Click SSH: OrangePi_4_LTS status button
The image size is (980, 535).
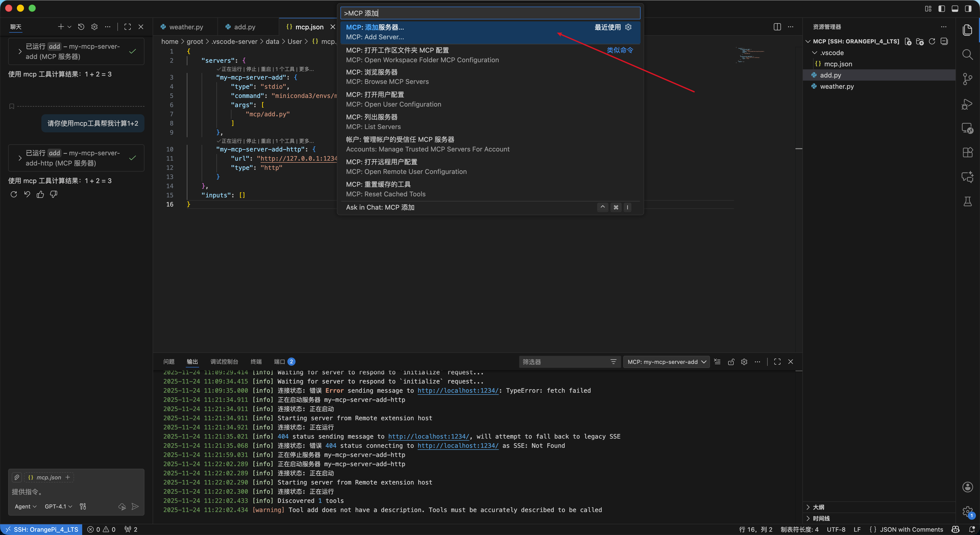point(41,529)
